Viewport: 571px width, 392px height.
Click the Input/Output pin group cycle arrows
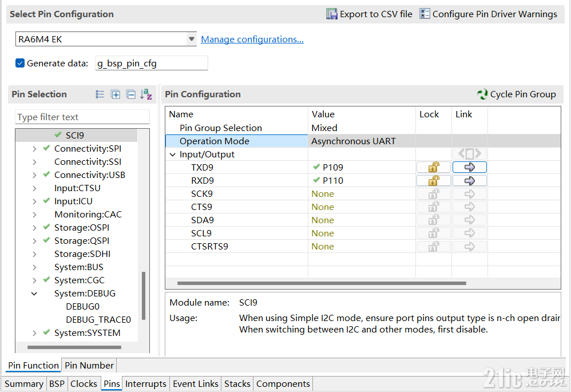[x=469, y=154]
